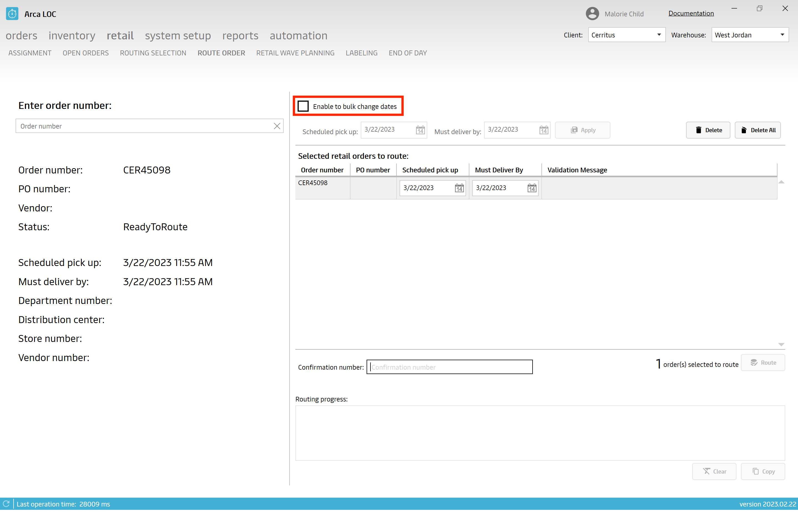Click the Confirmation number input field
The width and height of the screenshot is (798, 532).
click(x=449, y=366)
